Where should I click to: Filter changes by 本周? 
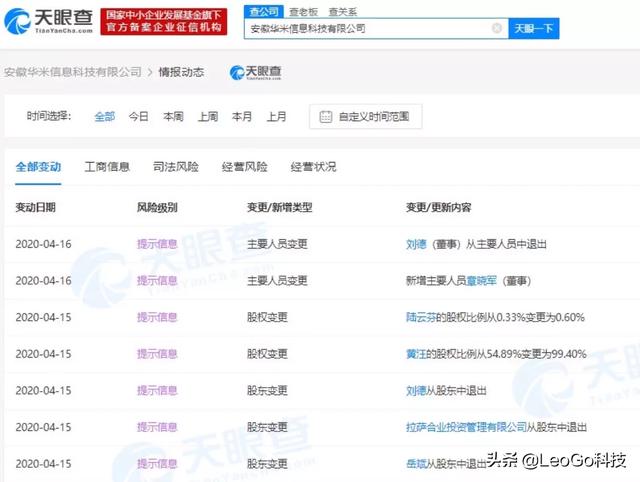(173, 117)
